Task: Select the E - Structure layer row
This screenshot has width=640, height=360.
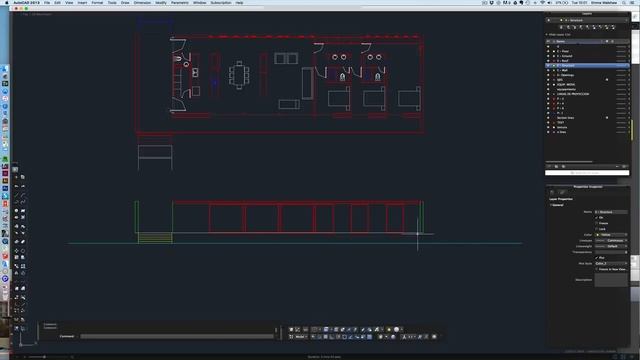Action: 587,65
